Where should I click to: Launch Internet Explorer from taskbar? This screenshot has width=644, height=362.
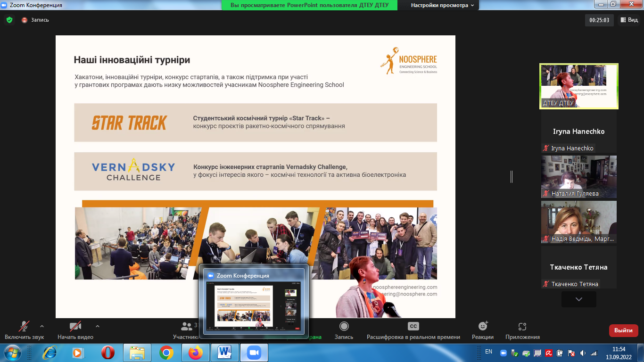49,352
